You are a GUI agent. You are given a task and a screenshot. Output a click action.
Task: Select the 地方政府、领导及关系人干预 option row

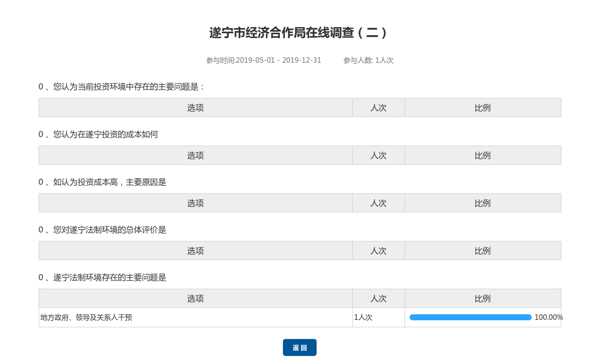click(x=86, y=317)
